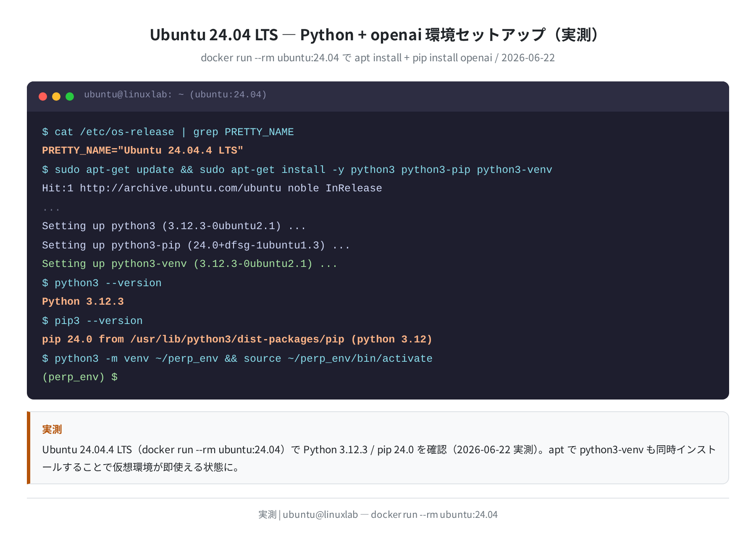Click footer text '実測 | ubuntu@linuxlab — docker run --rm ubuntu:24.04'

[378, 514]
